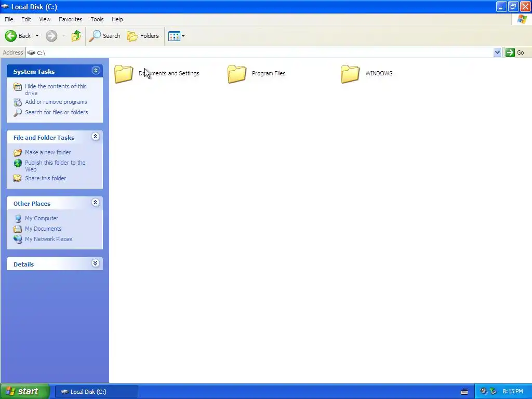Click the on-screen keyboard tray icon

pyautogui.click(x=464, y=392)
